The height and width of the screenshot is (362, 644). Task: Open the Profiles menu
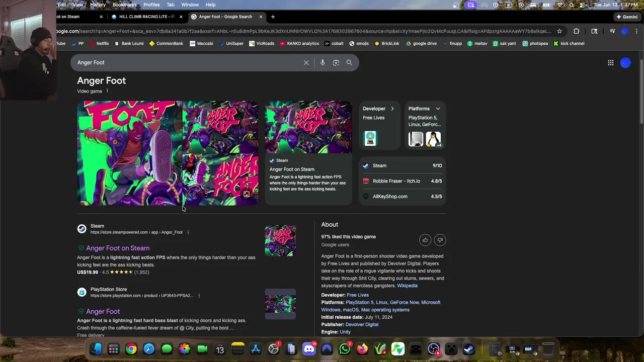pyautogui.click(x=151, y=5)
